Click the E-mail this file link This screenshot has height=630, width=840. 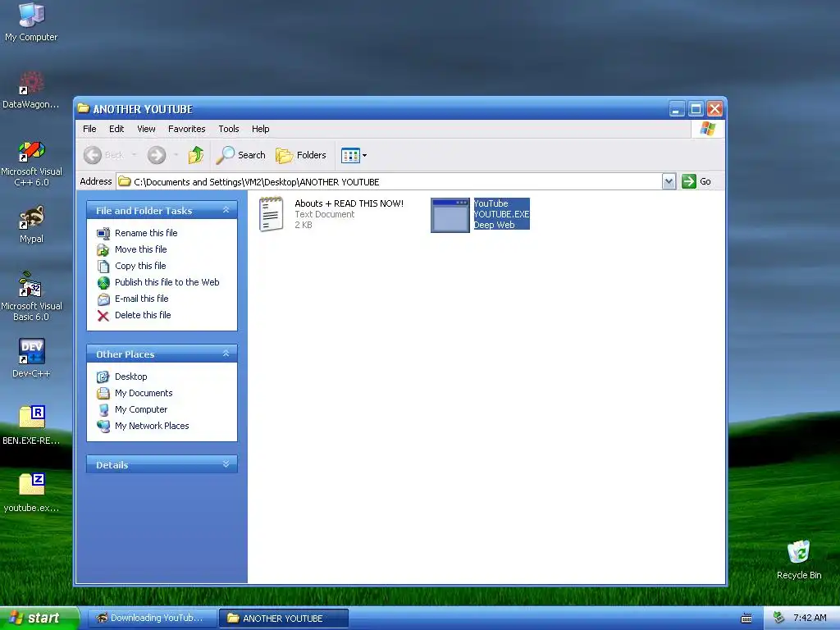coord(141,299)
